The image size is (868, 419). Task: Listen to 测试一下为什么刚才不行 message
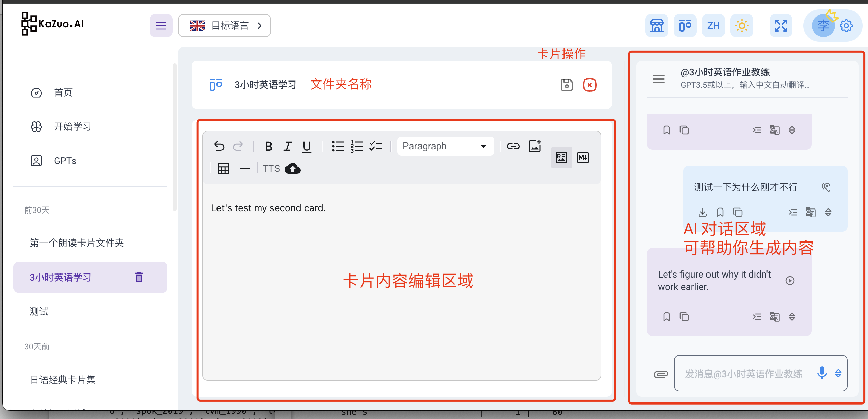tap(826, 187)
